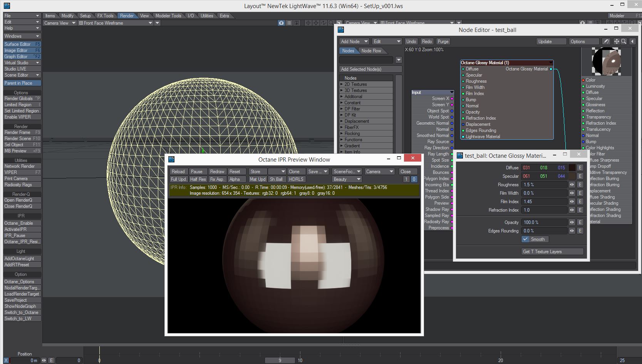The height and width of the screenshot is (364, 642).
Task: Open envelope E for Specular color
Action: tap(580, 176)
